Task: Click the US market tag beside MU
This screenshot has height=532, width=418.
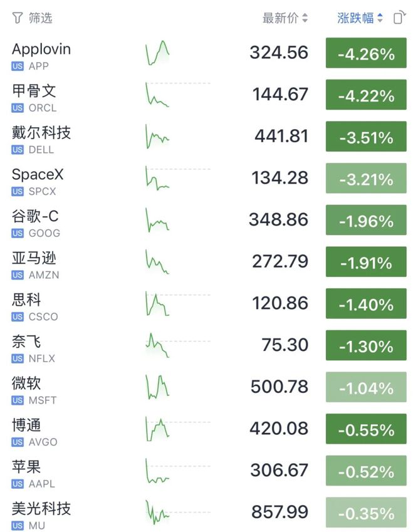Action: tap(18, 526)
